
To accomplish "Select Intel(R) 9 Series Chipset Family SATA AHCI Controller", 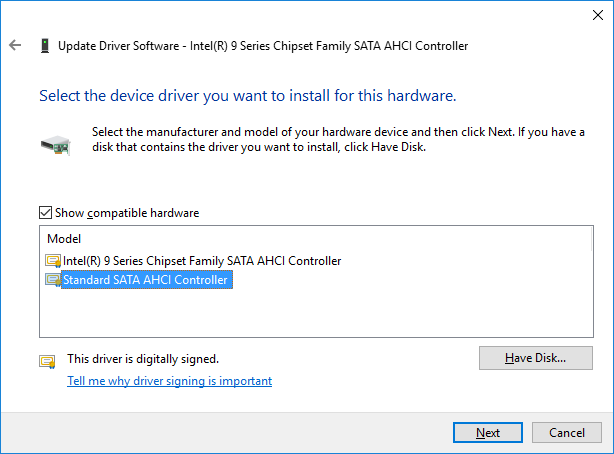I will 202,261.
